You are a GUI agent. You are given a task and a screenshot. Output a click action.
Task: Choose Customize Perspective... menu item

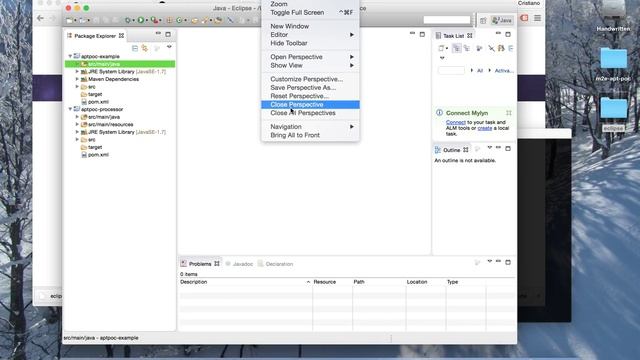click(x=310, y=79)
